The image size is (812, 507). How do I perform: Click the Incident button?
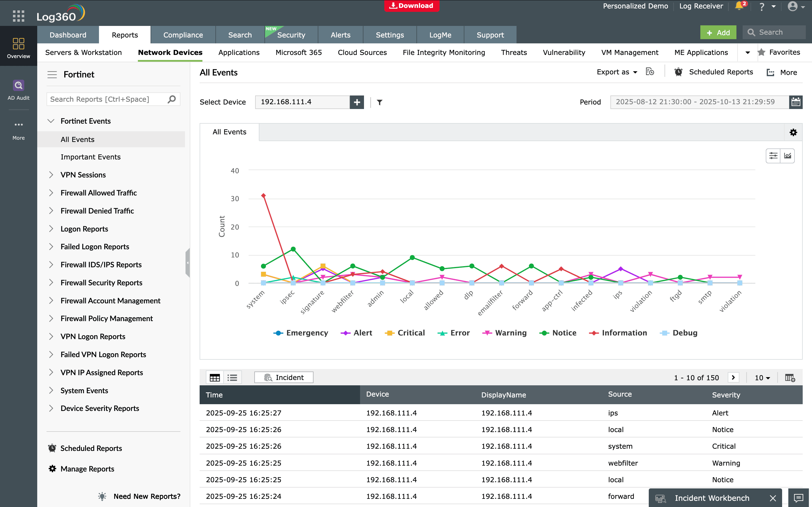coord(284,377)
